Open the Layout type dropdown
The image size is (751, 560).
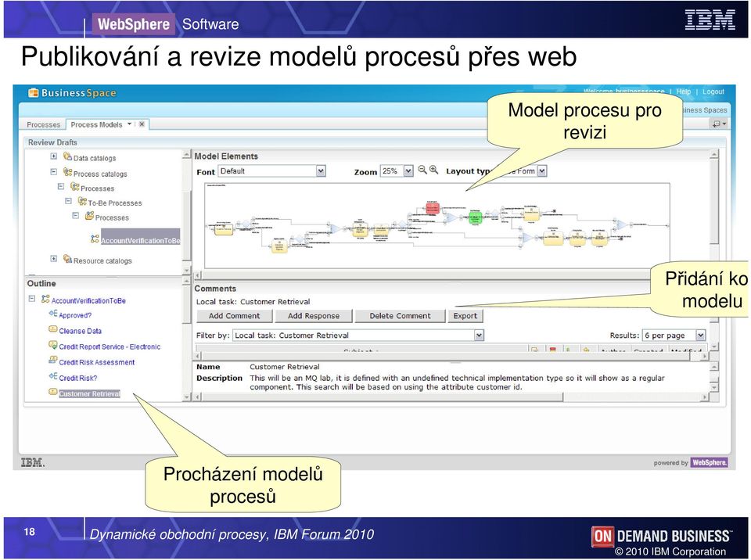click(x=541, y=171)
